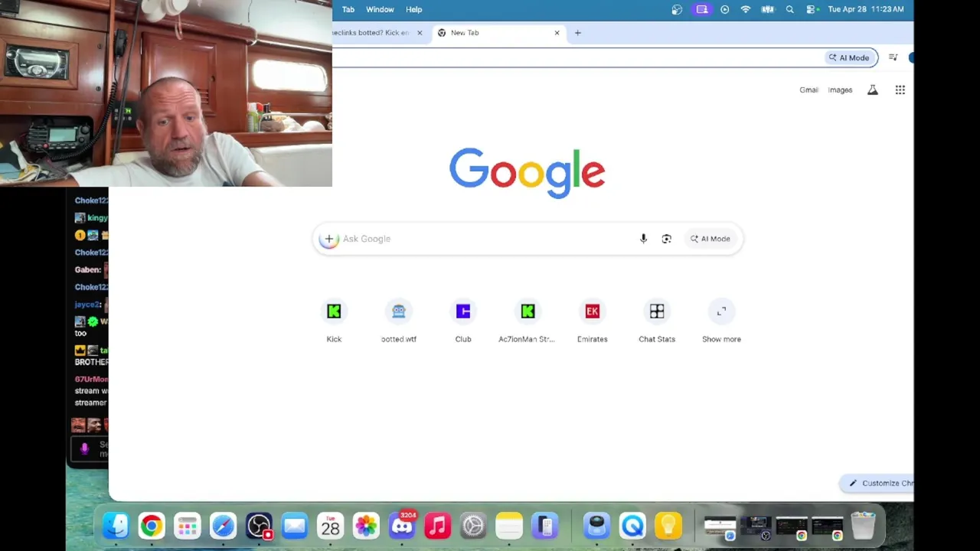Image resolution: width=980 pixels, height=551 pixels.
Task: Open Safari from the Dock
Action: (223, 526)
